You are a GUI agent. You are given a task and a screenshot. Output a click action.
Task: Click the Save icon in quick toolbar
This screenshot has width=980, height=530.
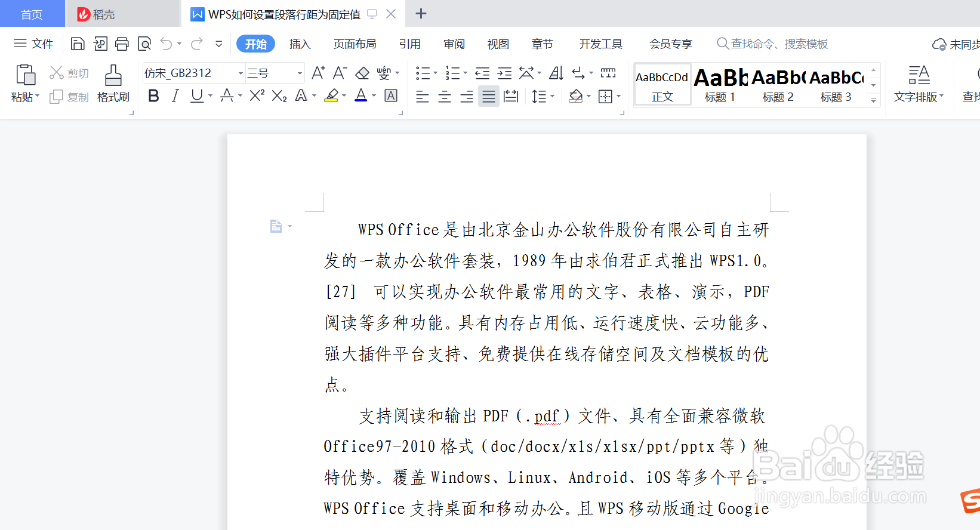click(x=78, y=44)
